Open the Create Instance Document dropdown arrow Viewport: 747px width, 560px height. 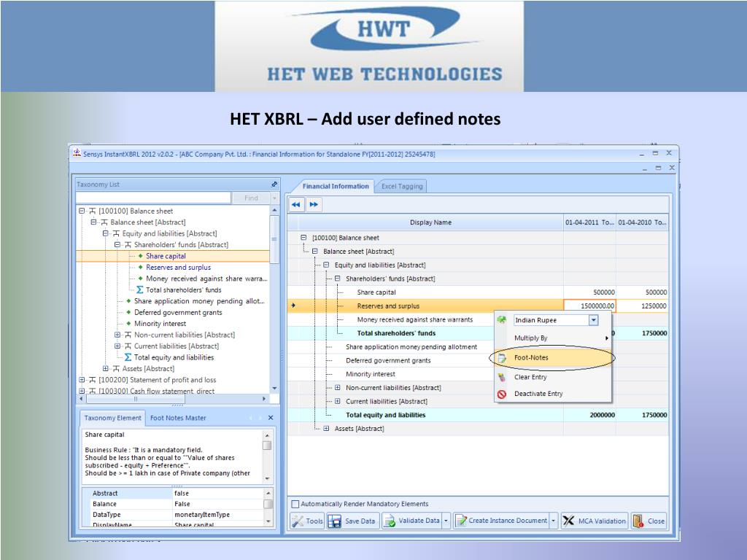point(554,521)
